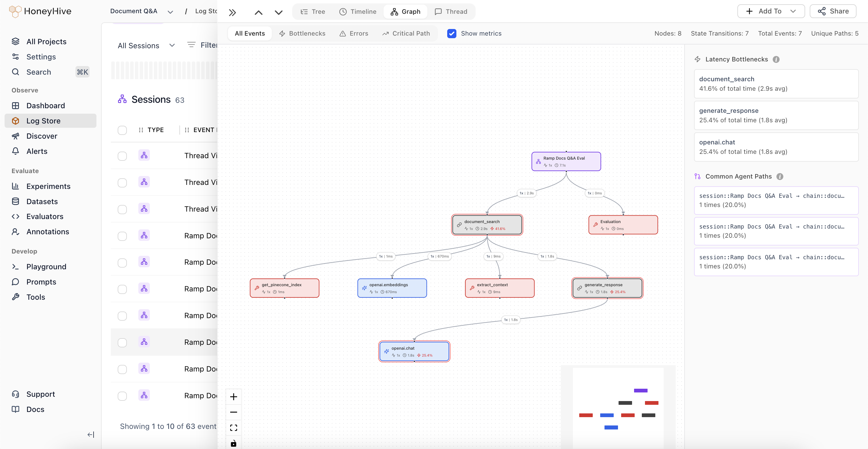Click the document_search graph node

(487, 225)
